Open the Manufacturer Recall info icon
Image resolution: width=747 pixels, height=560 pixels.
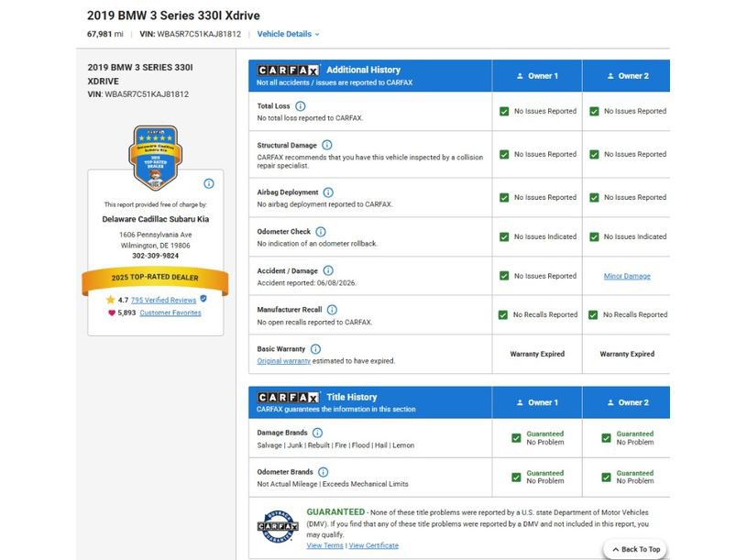[332, 310]
